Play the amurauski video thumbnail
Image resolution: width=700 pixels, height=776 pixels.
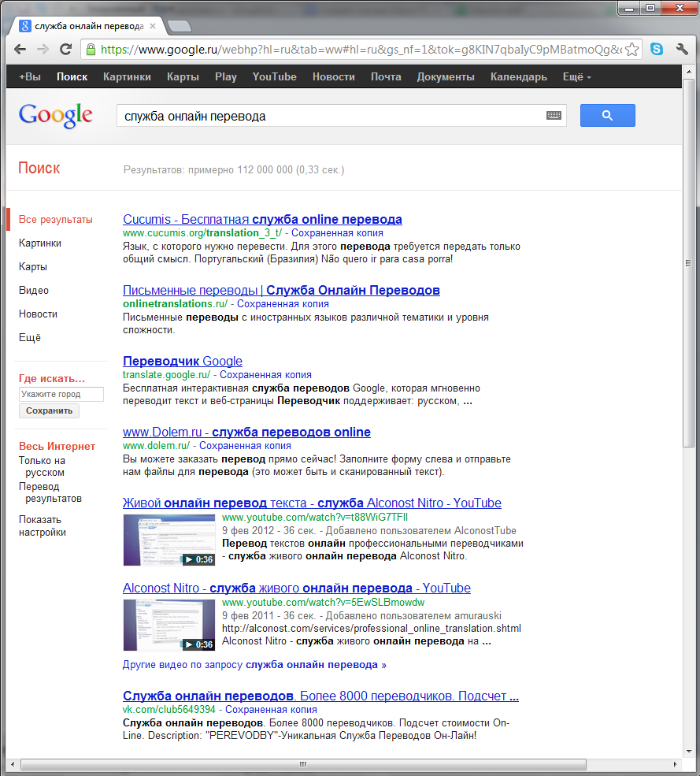coord(169,625)
